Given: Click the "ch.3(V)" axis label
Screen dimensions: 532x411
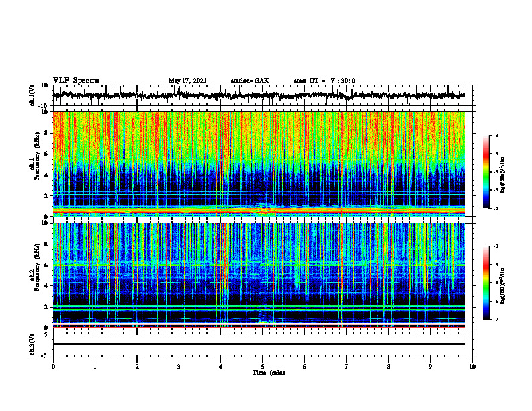Looking at the screenshot, I should tap(32, 345).
